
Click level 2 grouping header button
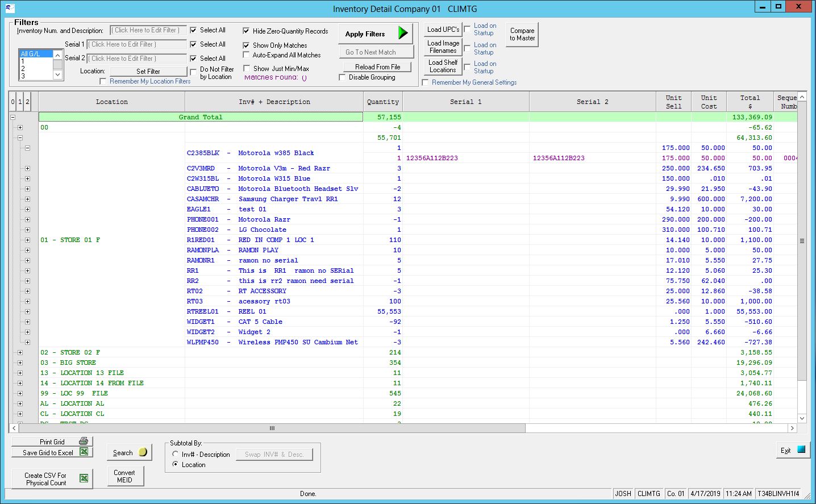click(27, 102)
